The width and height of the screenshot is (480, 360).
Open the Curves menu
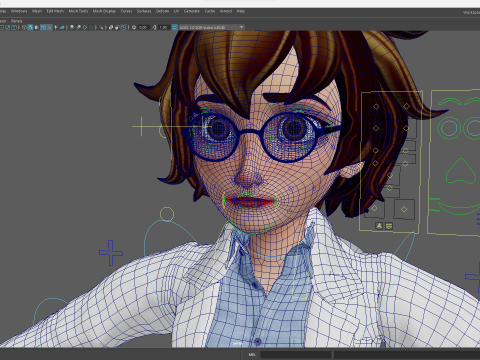126,11
